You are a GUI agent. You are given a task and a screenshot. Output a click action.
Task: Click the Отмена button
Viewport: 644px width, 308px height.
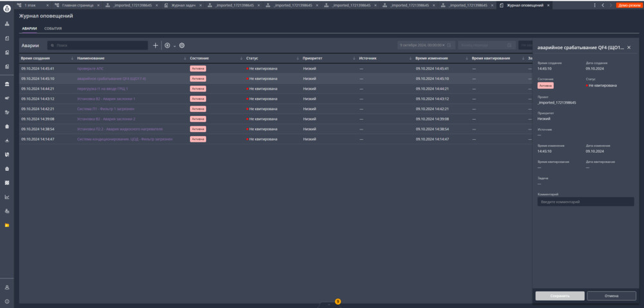click(x=611, y=296)
